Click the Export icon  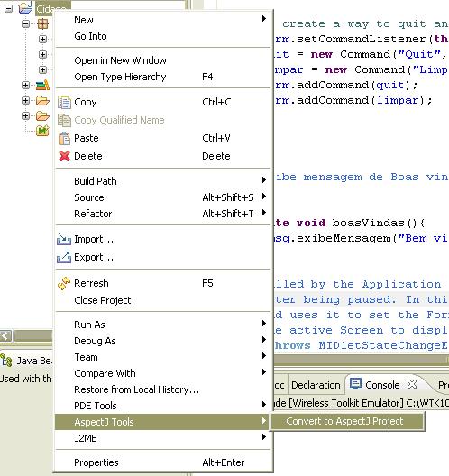click(64, 257)
